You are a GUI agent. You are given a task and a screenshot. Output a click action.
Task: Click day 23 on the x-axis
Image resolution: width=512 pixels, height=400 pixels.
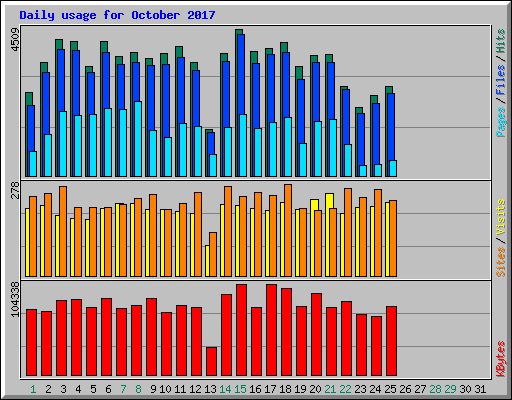point(360,389)
